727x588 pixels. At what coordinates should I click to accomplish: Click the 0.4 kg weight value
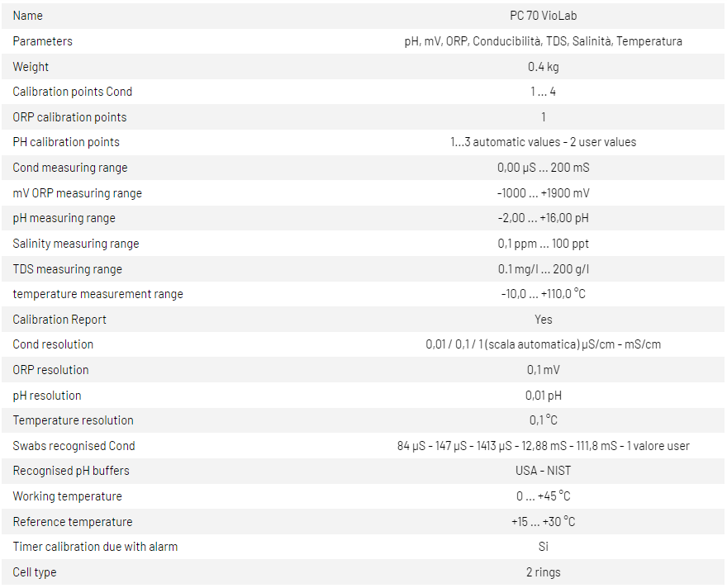(543, 67)
